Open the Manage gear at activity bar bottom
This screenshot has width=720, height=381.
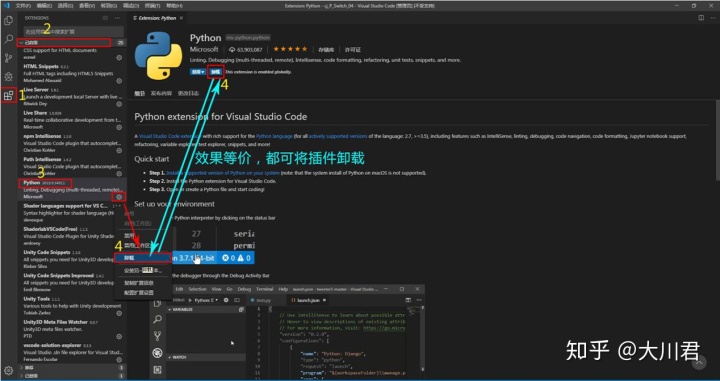coord(8,370)
